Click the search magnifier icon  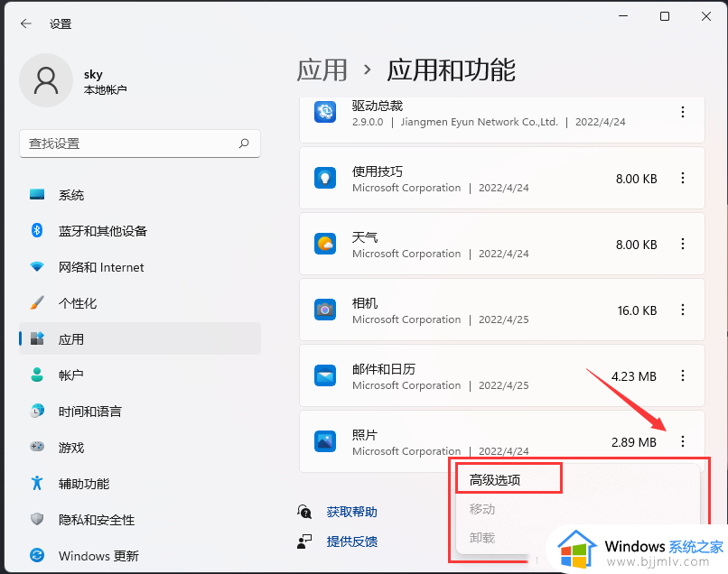coord(244,143)
